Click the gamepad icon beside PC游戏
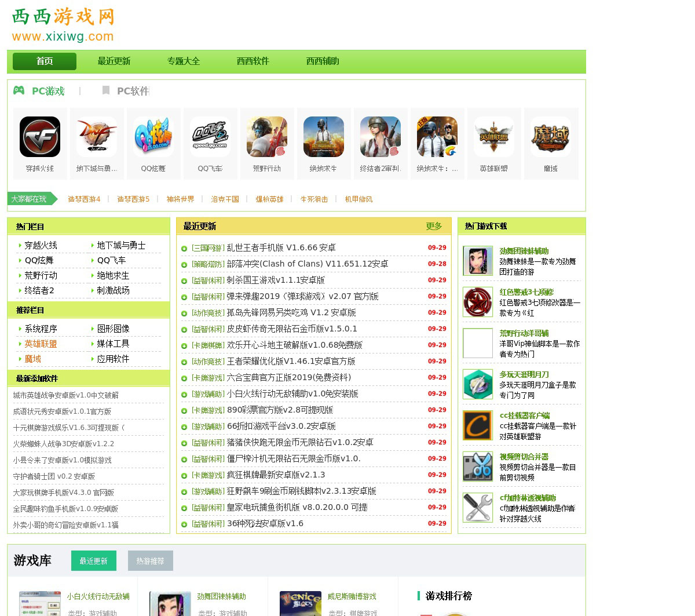This screenshot has width=695, height=616. point(19,90)
